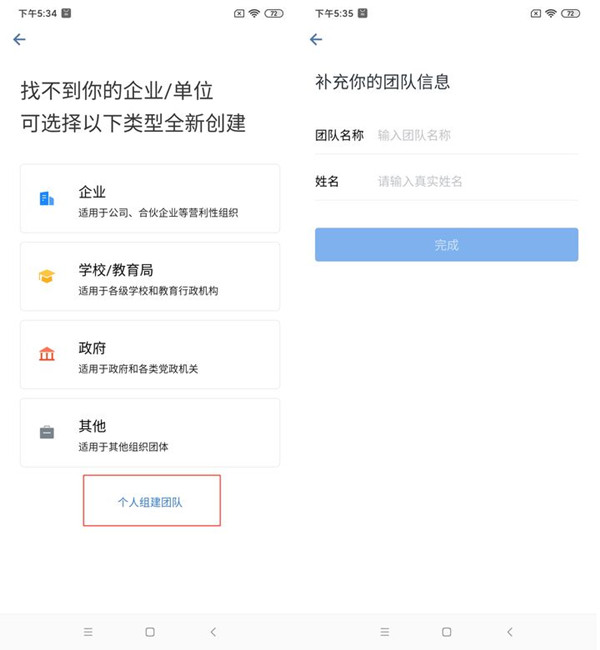The image size is (600, 650).
Task: Tap the 学校/教育局 graduation cap icon
Action: [47, 276]
